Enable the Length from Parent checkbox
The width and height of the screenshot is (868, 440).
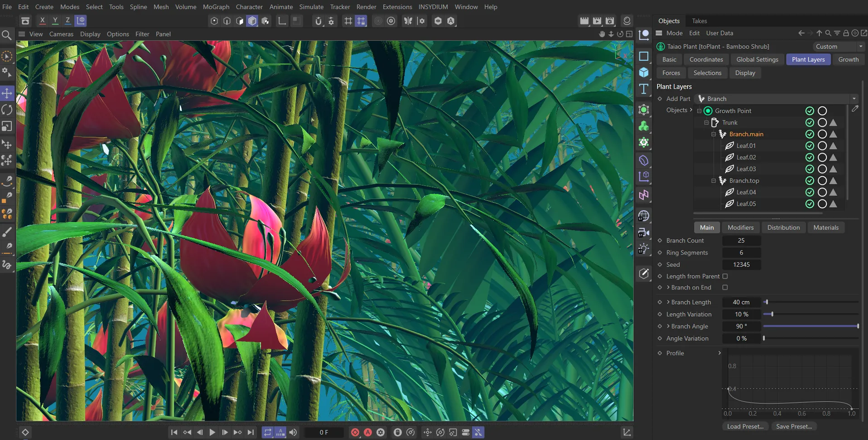[725, 276]
